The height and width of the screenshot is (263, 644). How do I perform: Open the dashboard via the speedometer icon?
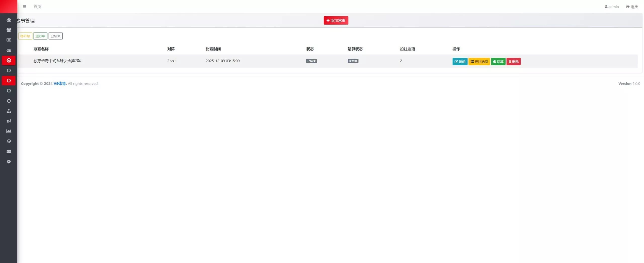tap(9, 20)
